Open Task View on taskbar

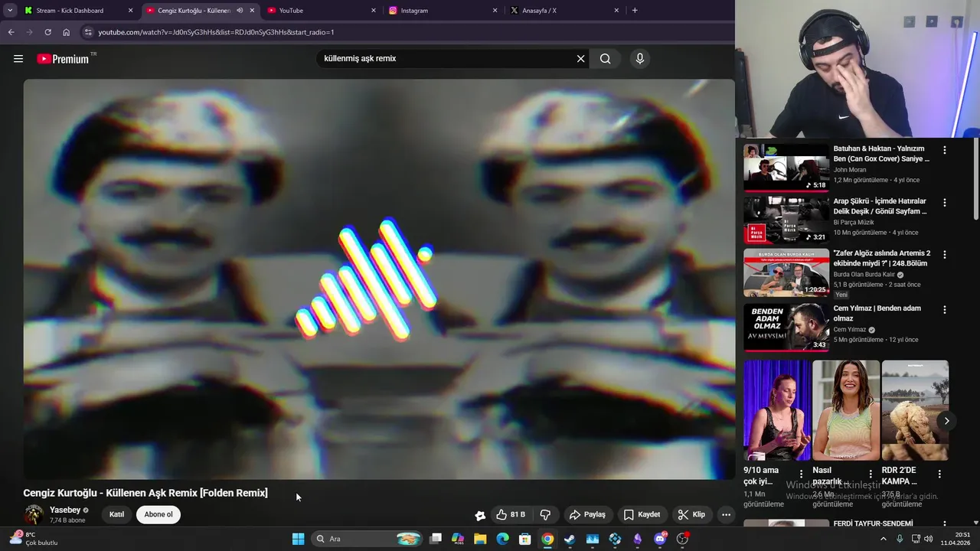[436, 539]
